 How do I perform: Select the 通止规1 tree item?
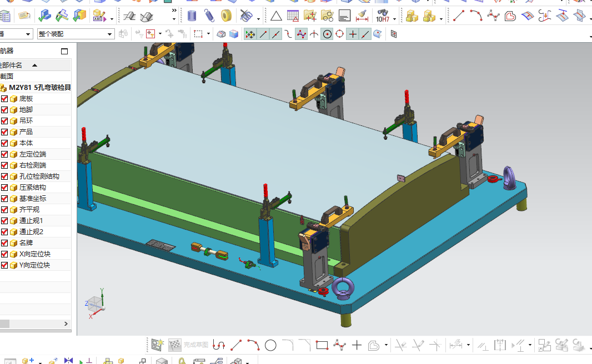click(31, 221)
